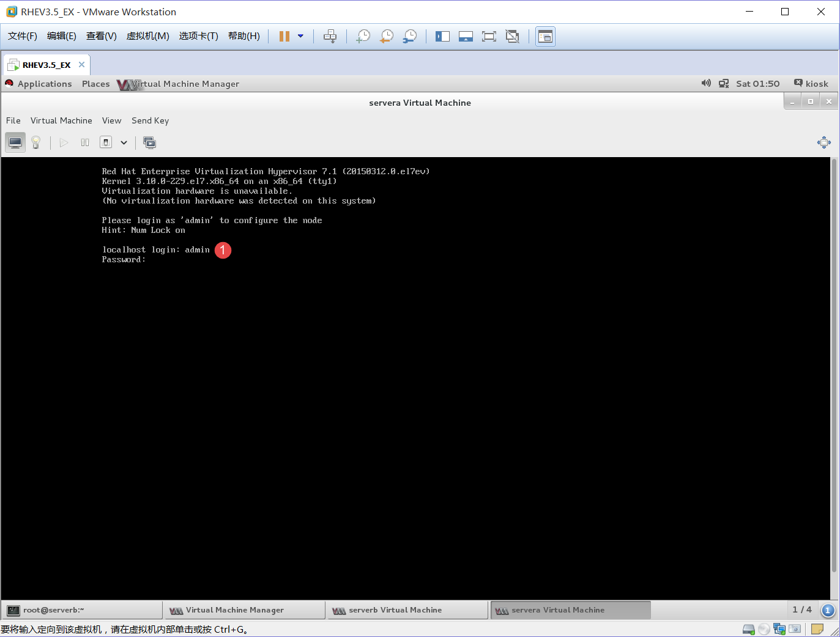
Task: Switch to serverb Virtual Machine taskbar item
Action: (x=408, y=610)
